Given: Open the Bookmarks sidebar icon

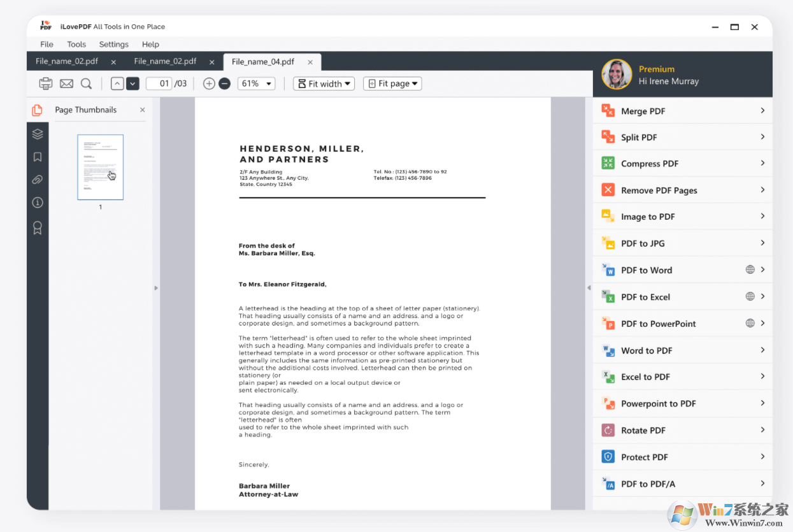Looking at the screenshot, I should [x=38, y=157].
